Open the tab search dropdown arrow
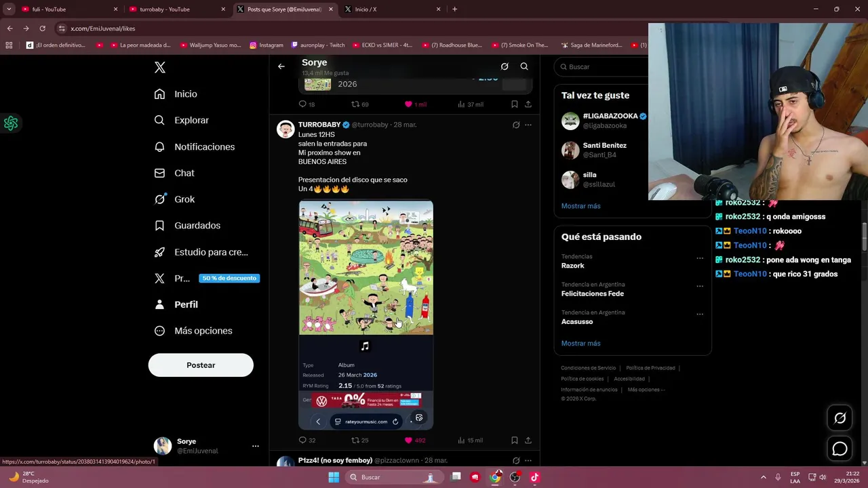The height and width of the screenshot is (488, 868). pyautogui.click(x=9, y=9)
